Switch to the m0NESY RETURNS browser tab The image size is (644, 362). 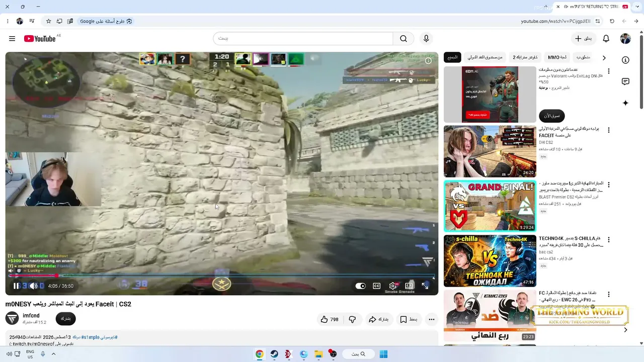tap(592, 7)
